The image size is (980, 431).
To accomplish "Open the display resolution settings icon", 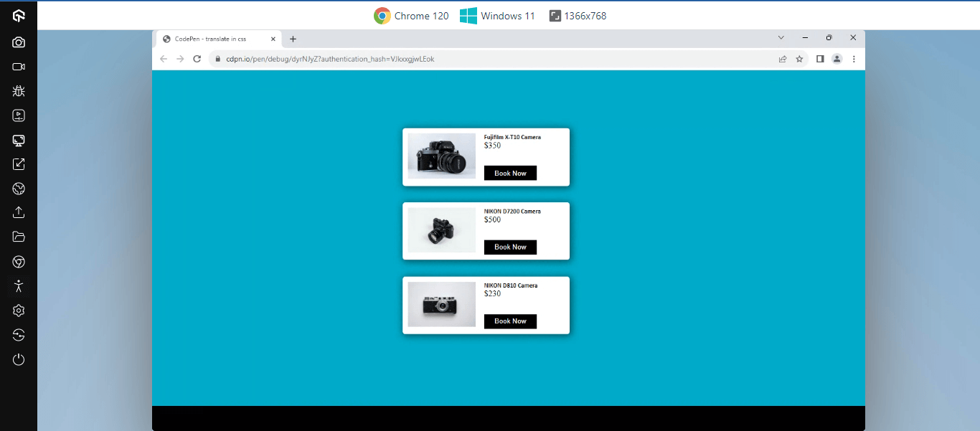I will 19,141.
